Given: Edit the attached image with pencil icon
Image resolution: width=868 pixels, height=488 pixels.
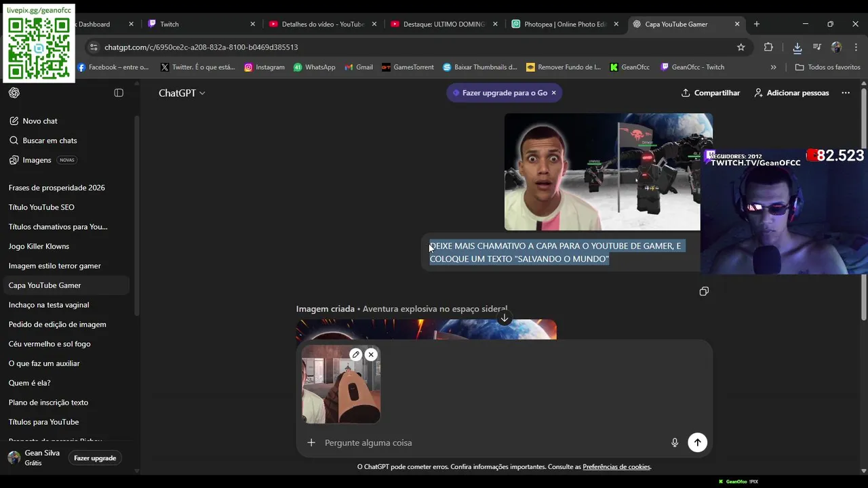Looking at the screenshot, I should pyautogui.click(x=356, y=354).
